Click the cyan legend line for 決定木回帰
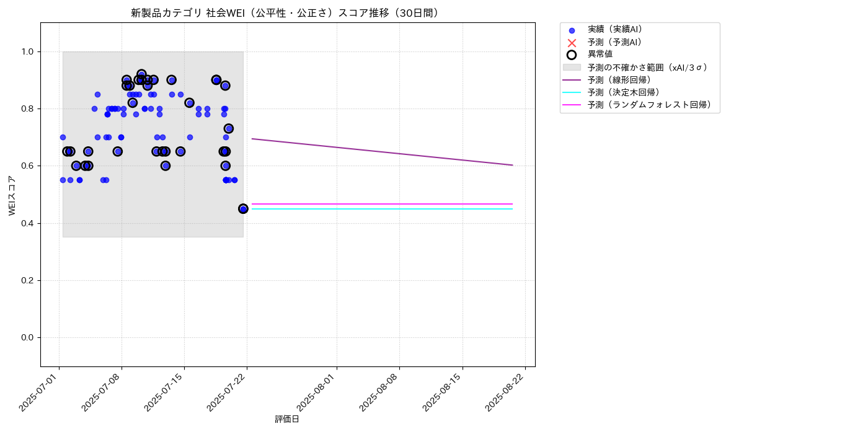Viewport: 868px width, 434px height. (572, 92)
